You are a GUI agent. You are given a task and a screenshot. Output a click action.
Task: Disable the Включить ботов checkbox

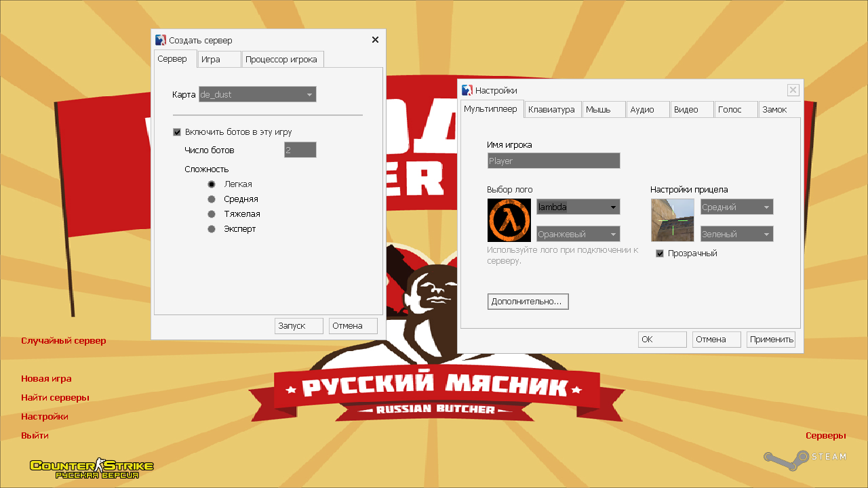[x=177, y=132]
